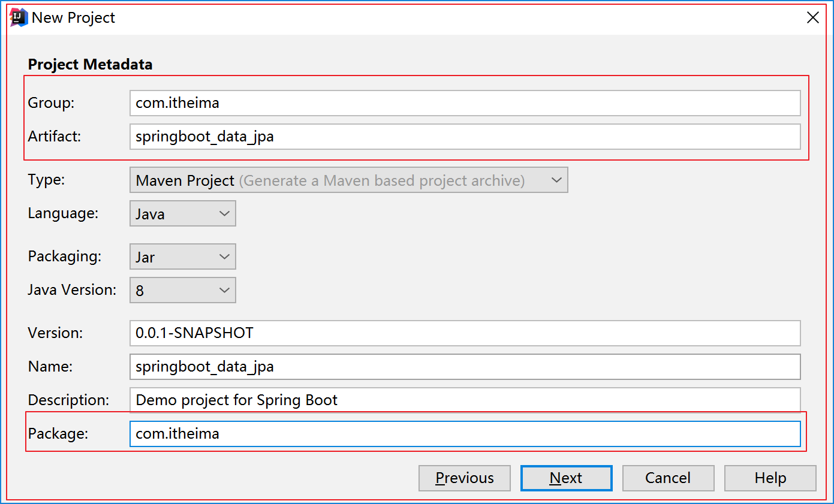
Task: Open the Language dropdown showing Java
Action: tap(183, 213)
